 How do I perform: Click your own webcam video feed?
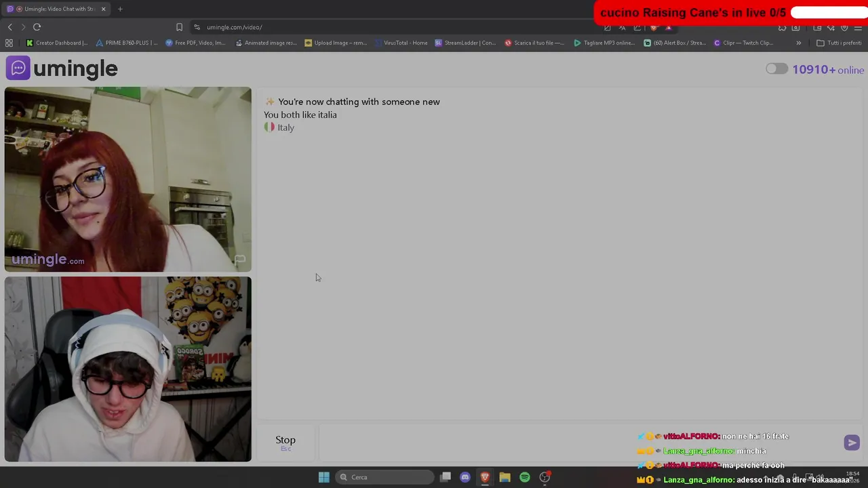pos(127,369)
